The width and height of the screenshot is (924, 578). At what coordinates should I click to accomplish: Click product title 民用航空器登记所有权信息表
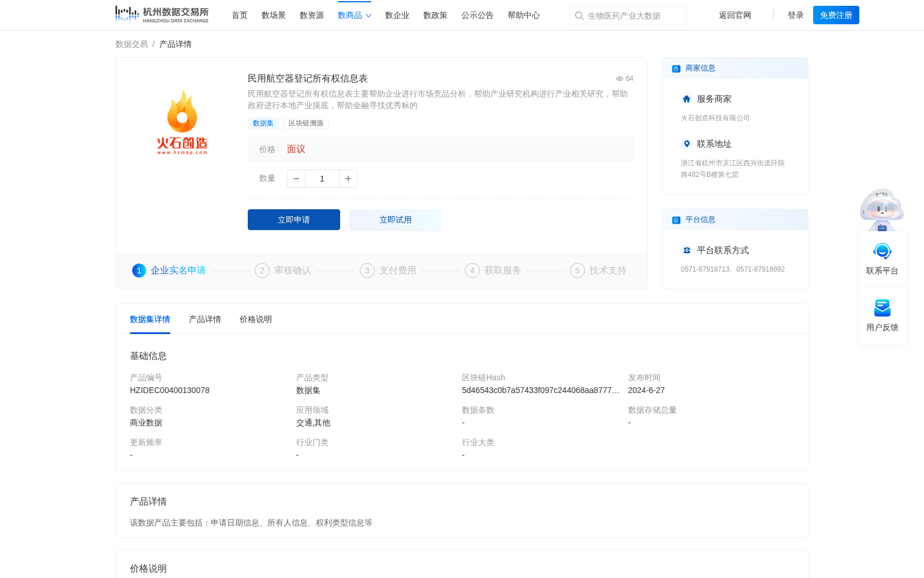click(308, 79)
